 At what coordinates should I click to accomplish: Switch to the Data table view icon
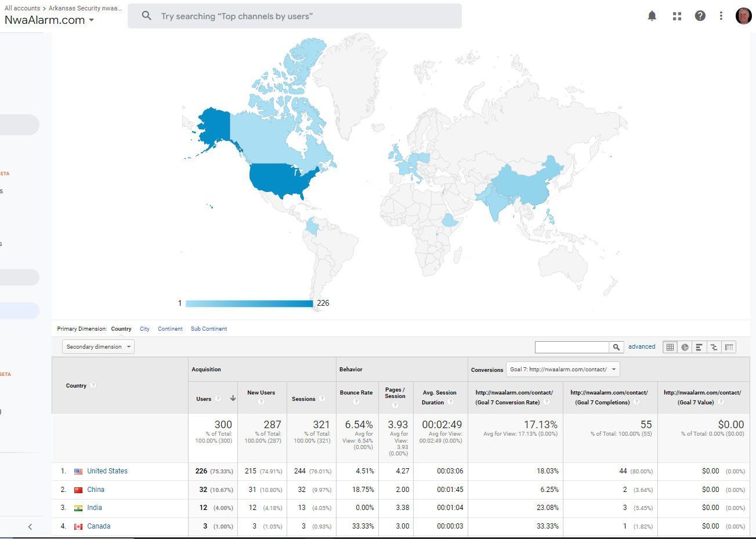670,347
